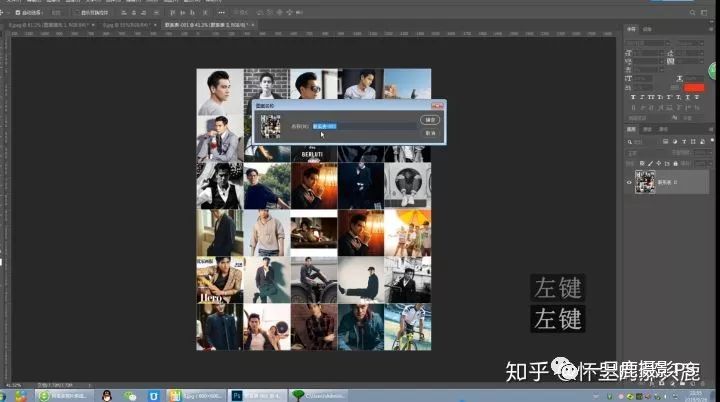Toggle Subscript text style
This screenshot has width=720, height=402.
point(678,97)
